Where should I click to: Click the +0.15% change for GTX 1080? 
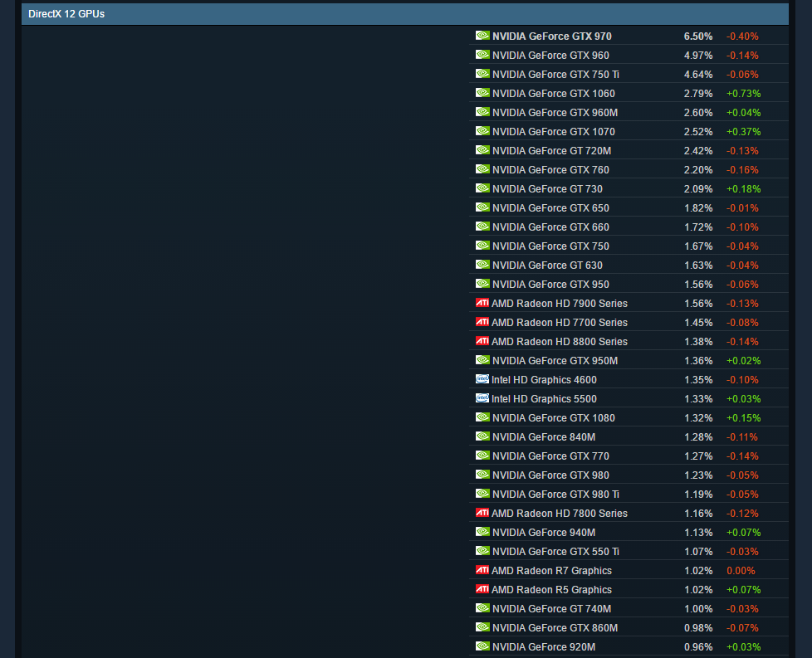click(743, 418)
